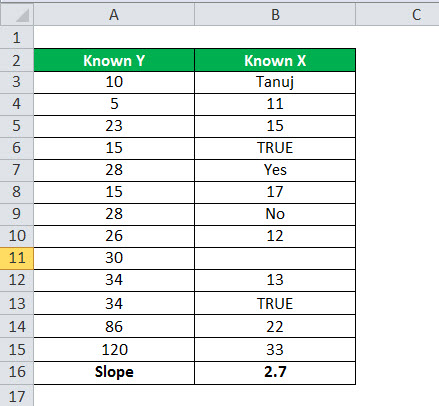Click the cell containing 'Yes'

click(275, 170)
